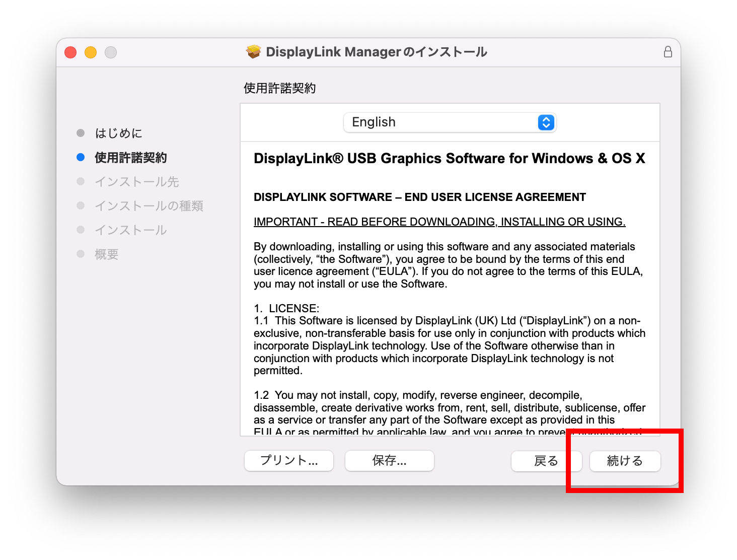The width and height of the screenshot is (737, 560).
Task: Select インストールの種類 step in sidebar
Action: (x=149, y=206)
